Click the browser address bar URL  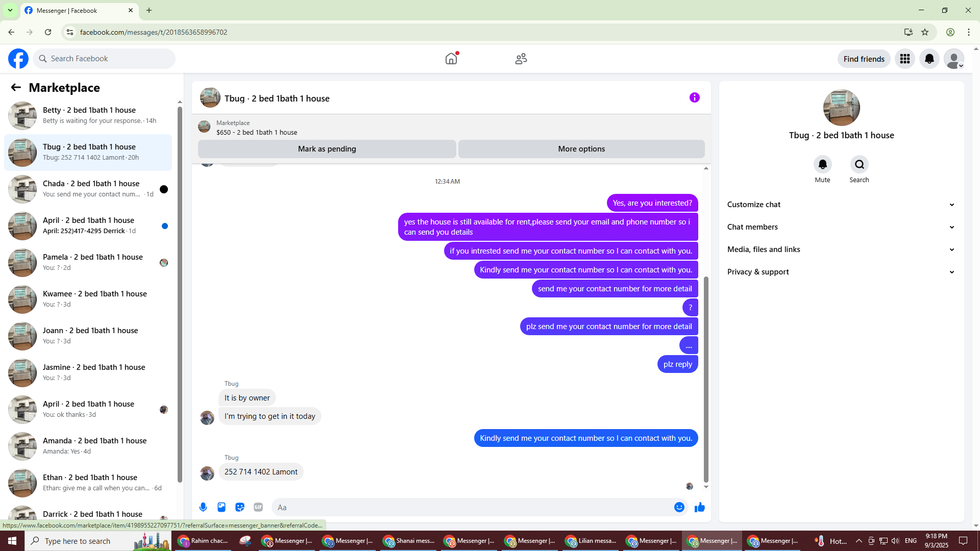coord(154,32)
